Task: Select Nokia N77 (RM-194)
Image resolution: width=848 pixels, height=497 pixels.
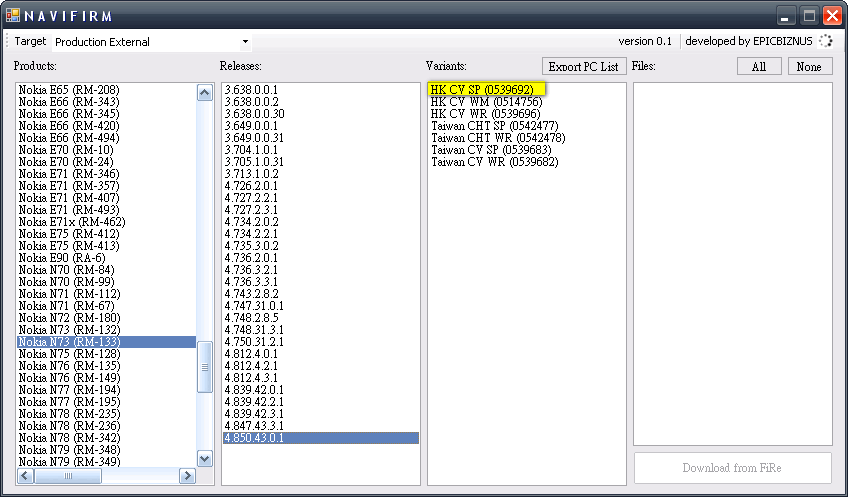Action: tap(69, 390)
